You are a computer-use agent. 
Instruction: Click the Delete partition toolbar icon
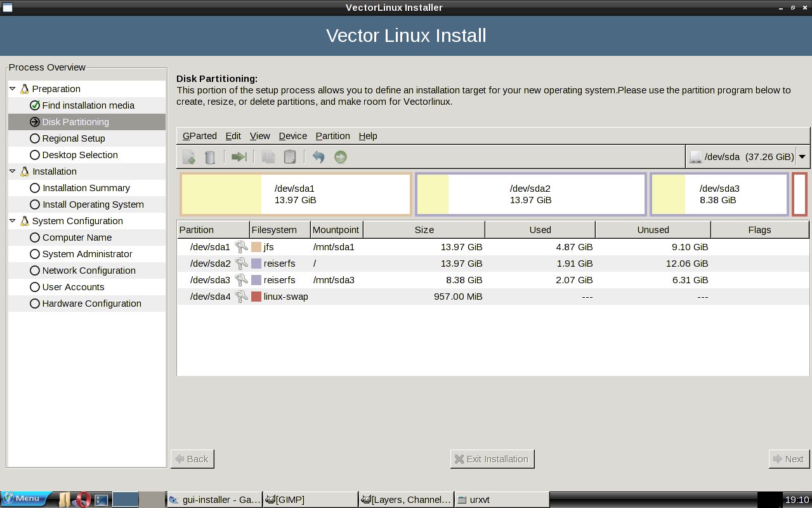[x=210, y=157]
